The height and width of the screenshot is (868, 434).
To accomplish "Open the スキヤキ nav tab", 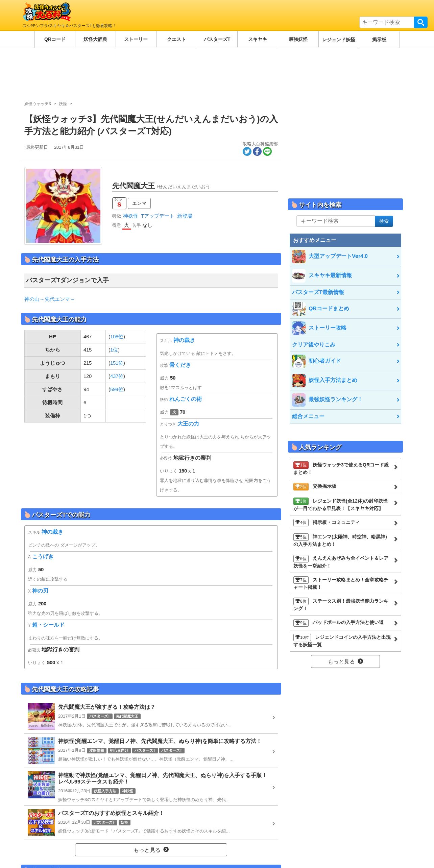I will point(258,39).
